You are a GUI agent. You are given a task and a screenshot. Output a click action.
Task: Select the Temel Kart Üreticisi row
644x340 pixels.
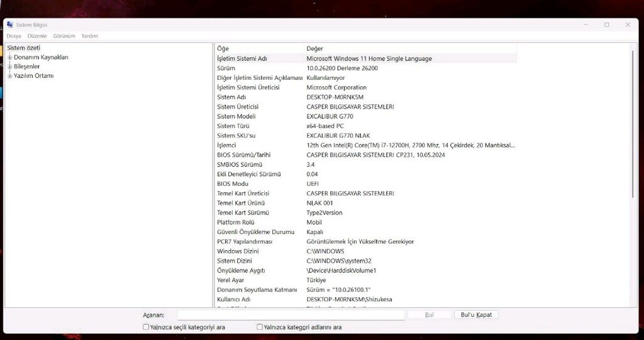click(365, 194)
